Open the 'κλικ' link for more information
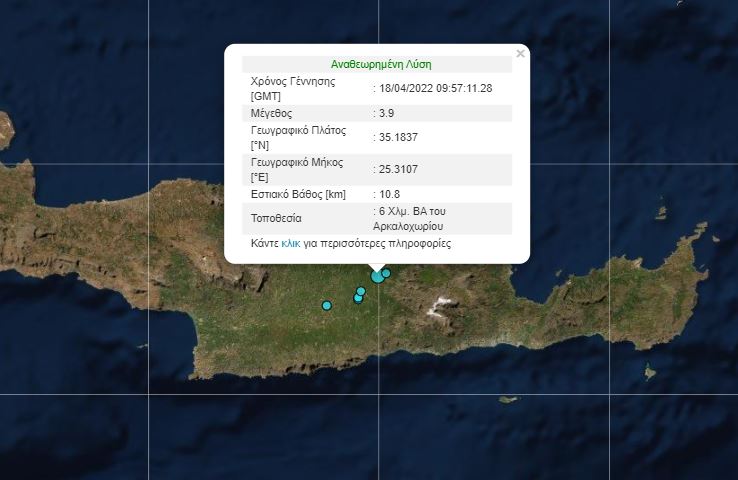 pyautogui.click(x=291, y=243)
